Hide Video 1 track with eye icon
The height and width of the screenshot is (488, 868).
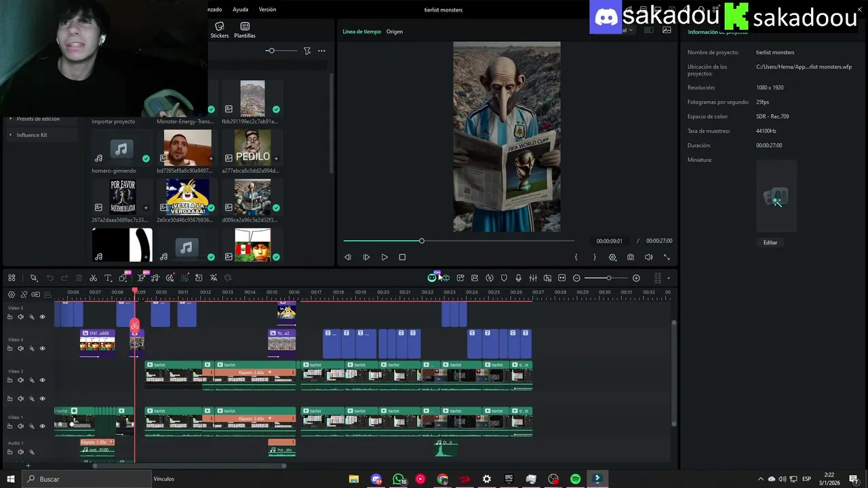42,426
